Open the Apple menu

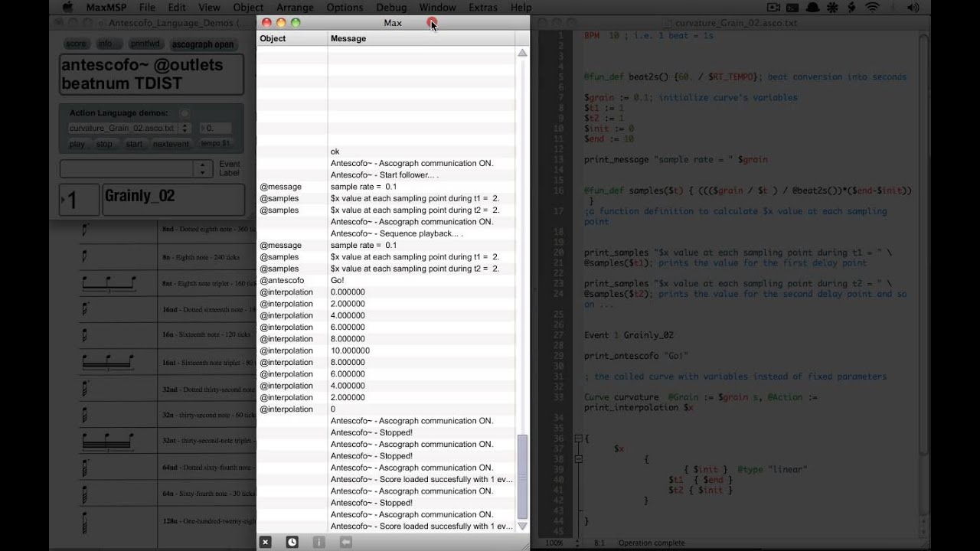[67, 8]
